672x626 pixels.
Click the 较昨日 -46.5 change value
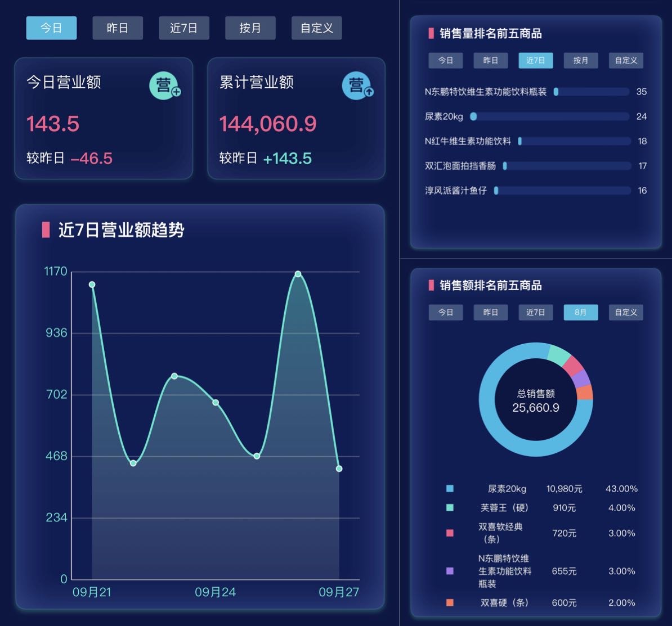(91, 159)
